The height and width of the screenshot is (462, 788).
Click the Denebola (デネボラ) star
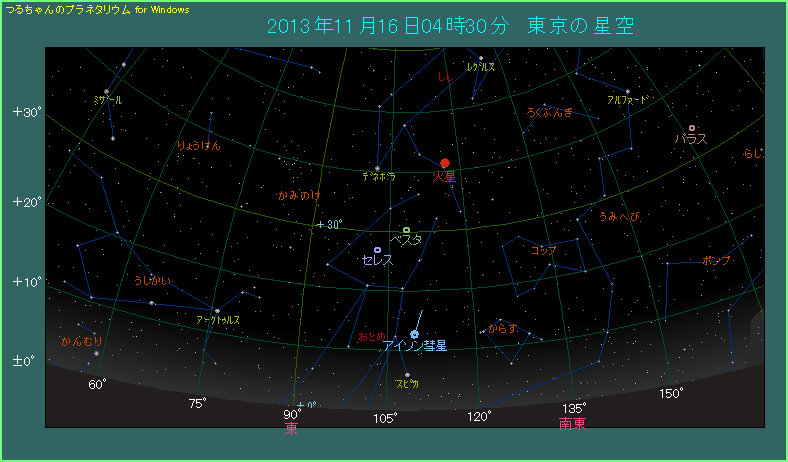pos(377,168)
